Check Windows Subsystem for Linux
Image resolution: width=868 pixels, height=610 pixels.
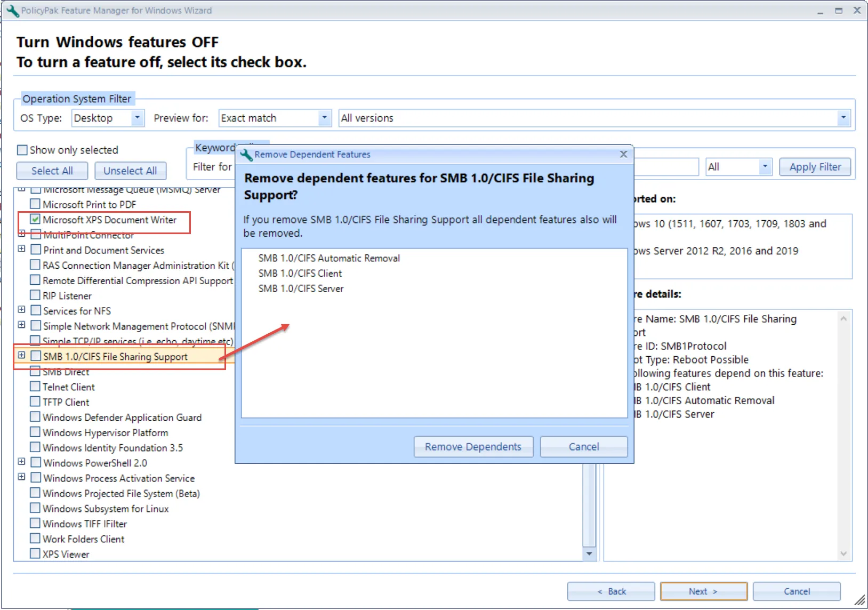(x=35, y=508)
